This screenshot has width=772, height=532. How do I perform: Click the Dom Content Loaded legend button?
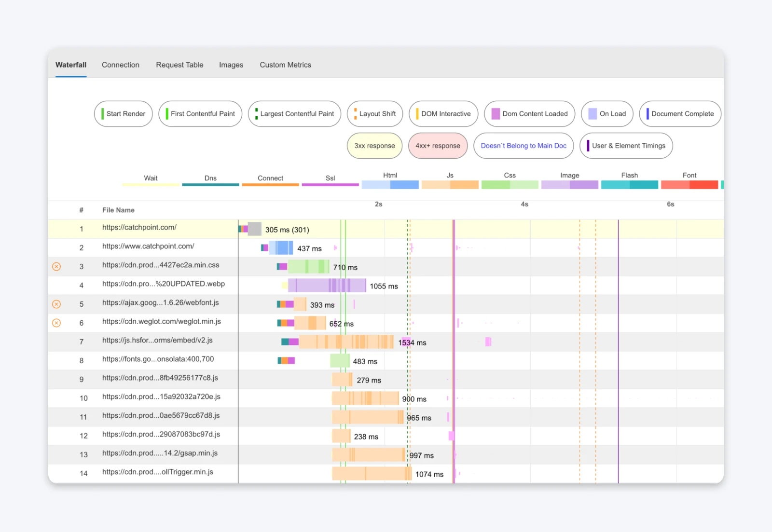click(x=529, y=114)
